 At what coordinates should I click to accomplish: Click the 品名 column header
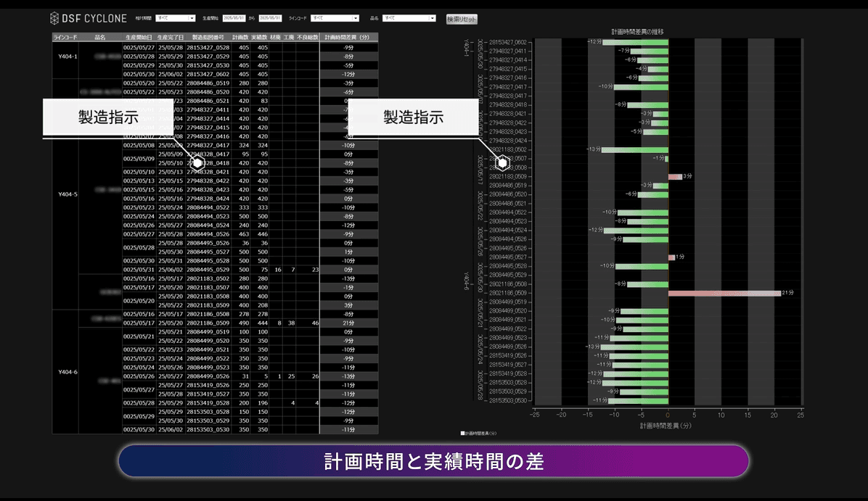pos(100,37)
